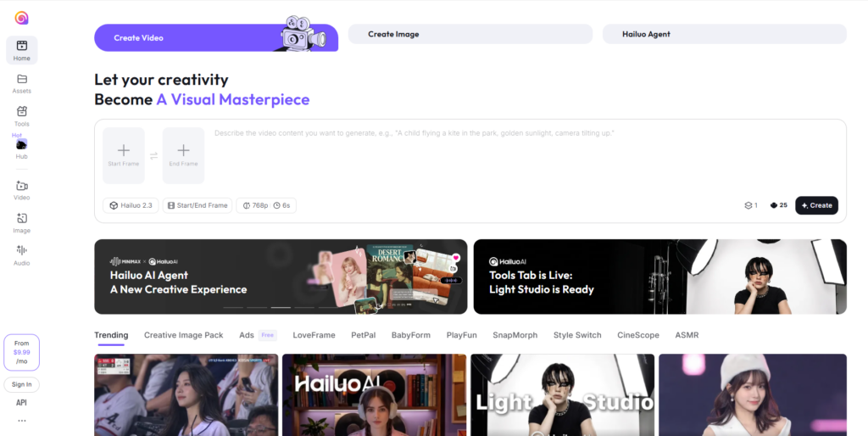Open the Hub sidebar icon
Viewport: 868px width, 436px height.
click(21, 144)
